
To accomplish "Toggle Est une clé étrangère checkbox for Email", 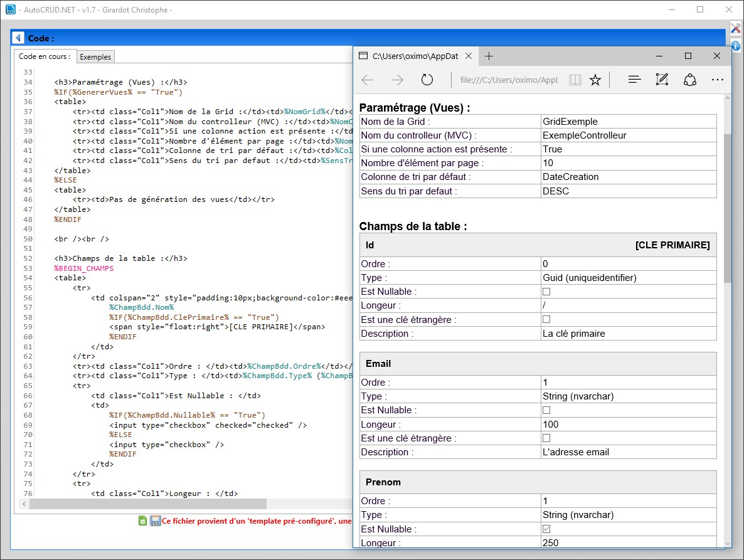I will click(546, 438).
